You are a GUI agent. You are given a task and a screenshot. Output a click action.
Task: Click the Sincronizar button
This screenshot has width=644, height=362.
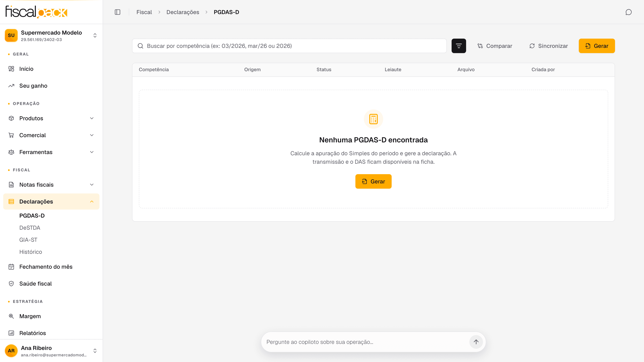click(548, 46)
